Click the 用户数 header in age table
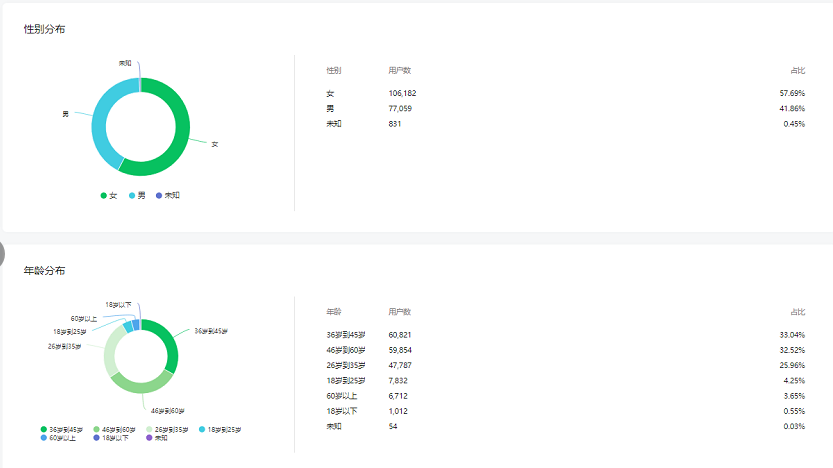Viewport: 833px width, 468px height. pos(400,312)
